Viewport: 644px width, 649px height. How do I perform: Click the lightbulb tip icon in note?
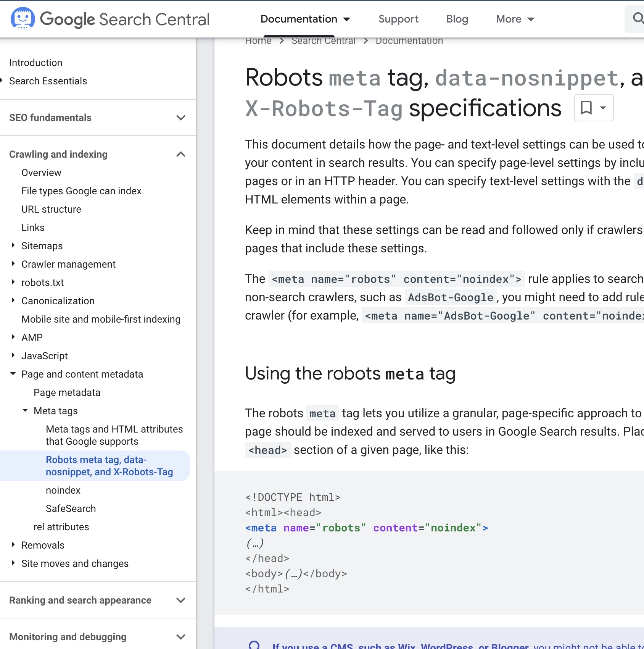[254, 645]
